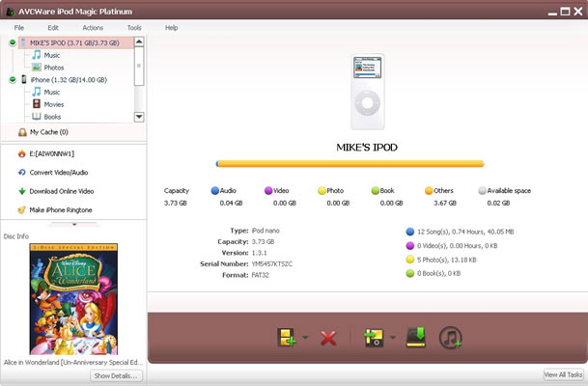Click the serial number YM5457KTSZC
588x386 pixels.
(x=272, y=263)
